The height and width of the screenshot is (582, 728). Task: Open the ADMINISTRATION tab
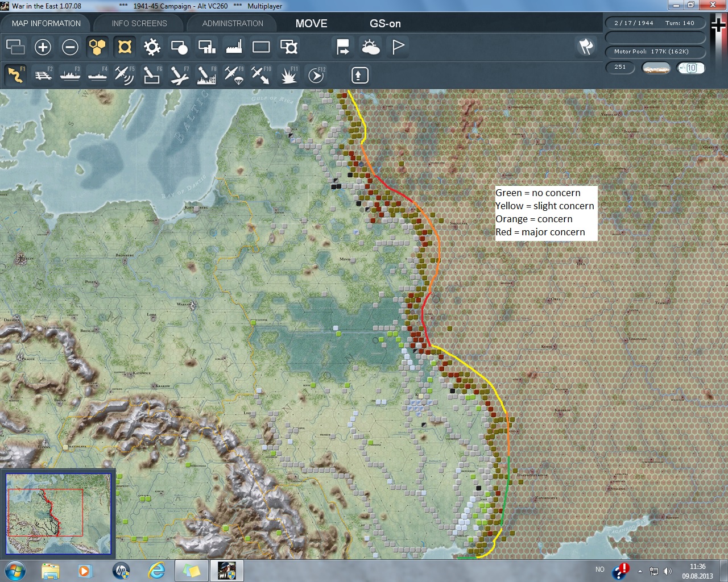click(233, 23)
